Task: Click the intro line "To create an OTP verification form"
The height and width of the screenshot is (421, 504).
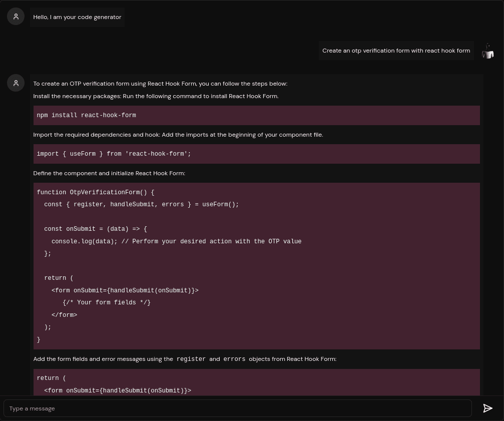Action: 160,84
